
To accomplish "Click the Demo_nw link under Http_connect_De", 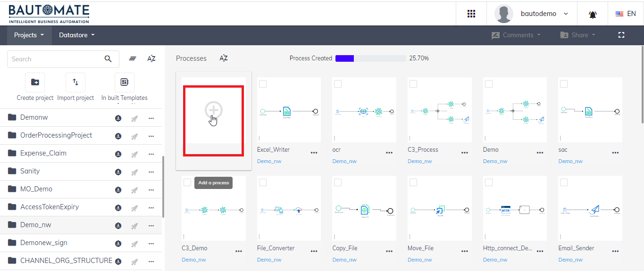I will tap(495, 260).
